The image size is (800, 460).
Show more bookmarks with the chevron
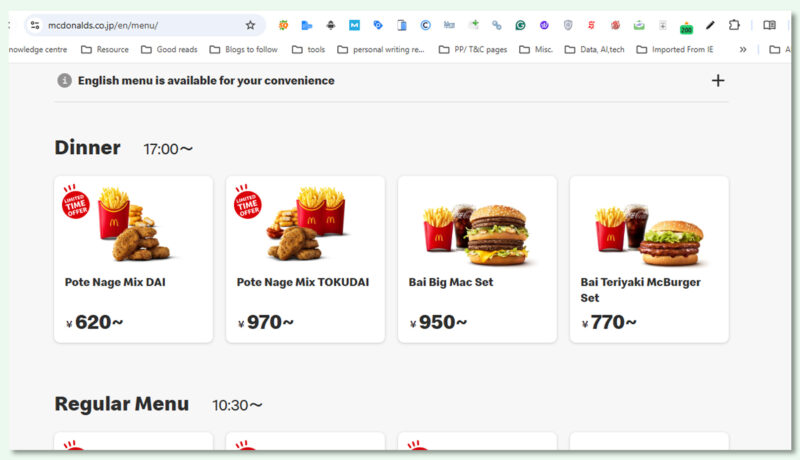[743, 49]
